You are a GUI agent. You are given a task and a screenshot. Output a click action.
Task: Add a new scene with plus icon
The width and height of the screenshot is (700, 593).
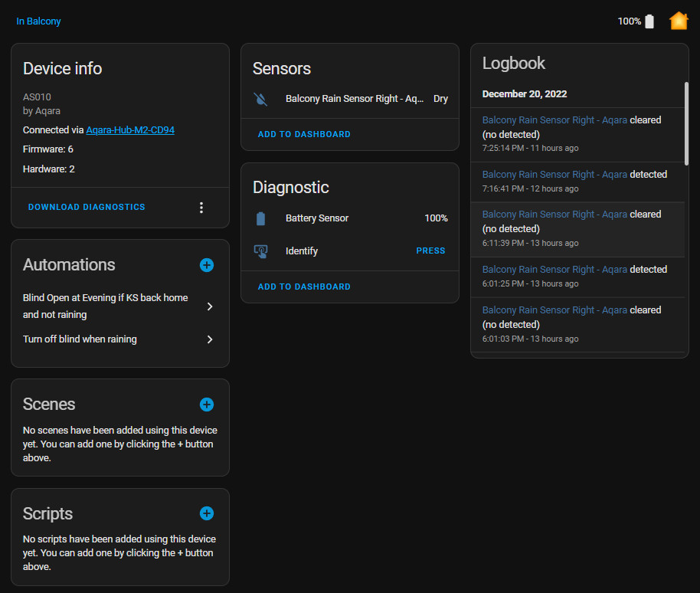(x=206, y=405)
